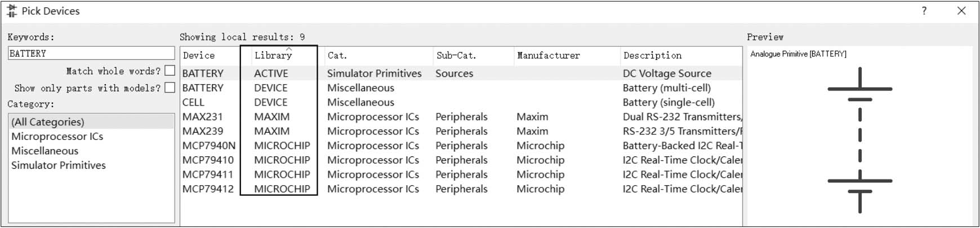Toggle Show only parts with models

pyautogui.click(x=170, y=87)
